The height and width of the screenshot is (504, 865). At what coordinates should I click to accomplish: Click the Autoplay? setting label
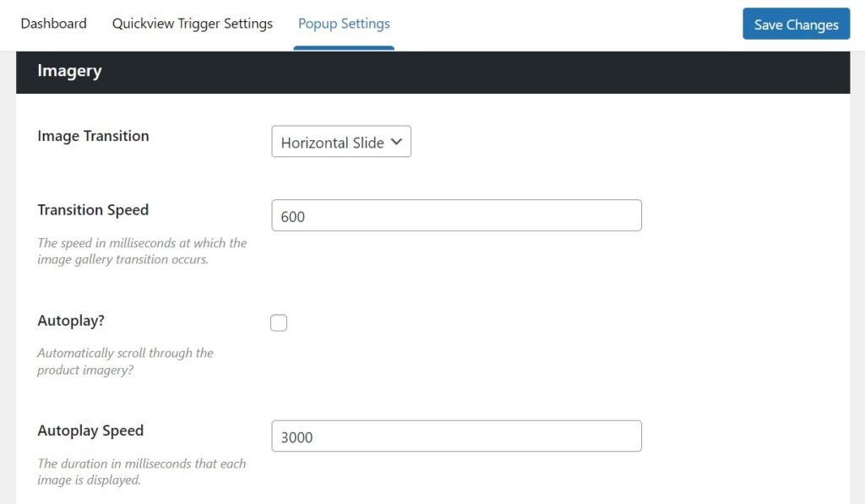pyautogui.click(x=70, y=321)
